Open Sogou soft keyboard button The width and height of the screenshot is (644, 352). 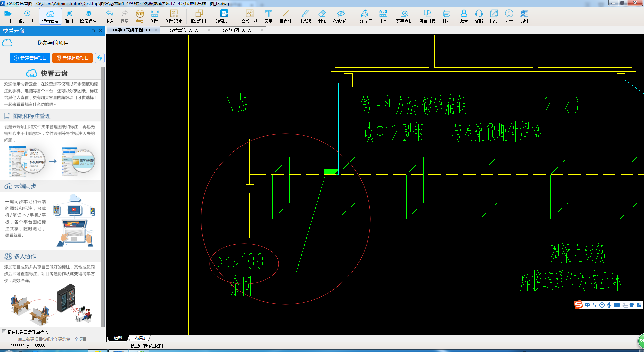click(x=617, y=305)
